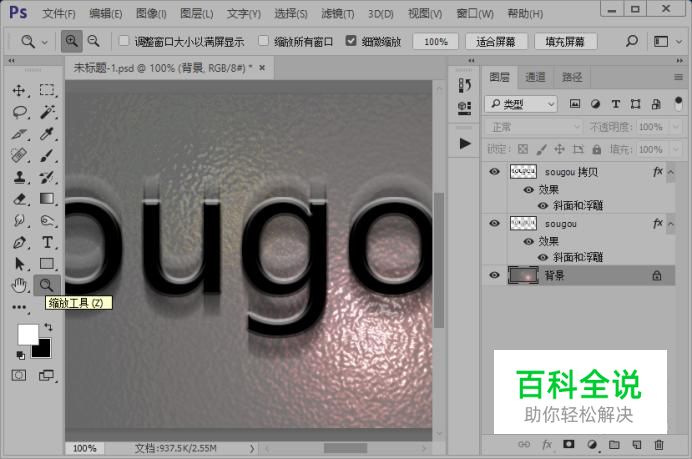Open the 图层 menu
Viewport: 692px width, 459px height.
(x=197, y=14)
